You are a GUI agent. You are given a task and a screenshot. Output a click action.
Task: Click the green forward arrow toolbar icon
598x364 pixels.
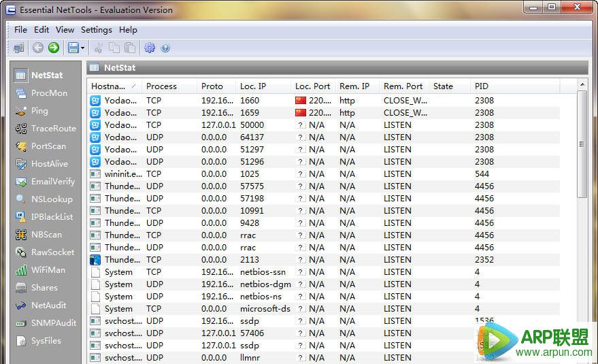pos(54,48)
